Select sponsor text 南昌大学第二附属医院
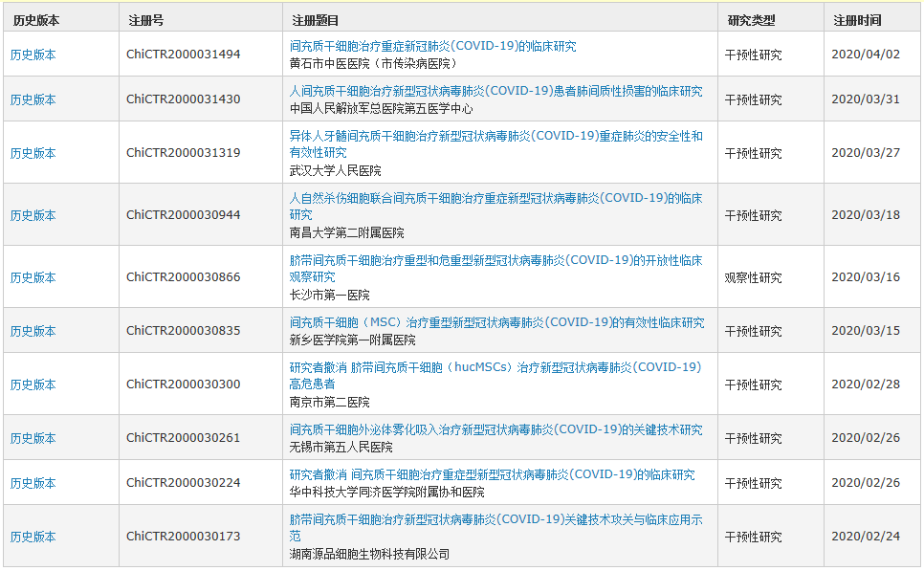 click(346, 232)
